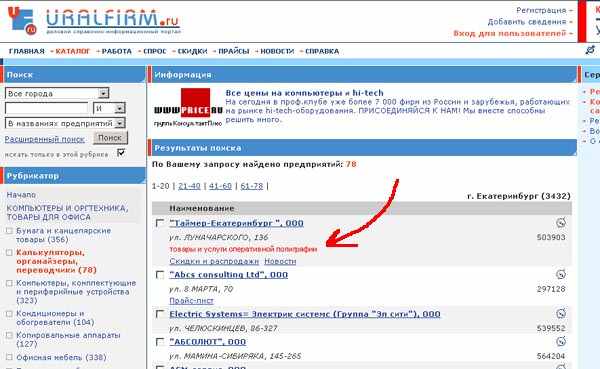Open the map icon beside Electric Systems

[561, 313]
